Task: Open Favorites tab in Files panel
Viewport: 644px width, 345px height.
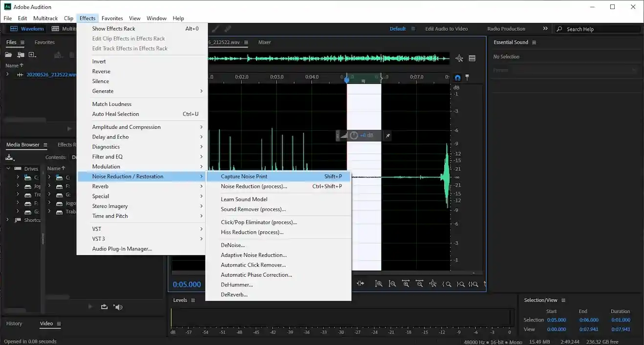Action: 44,42
